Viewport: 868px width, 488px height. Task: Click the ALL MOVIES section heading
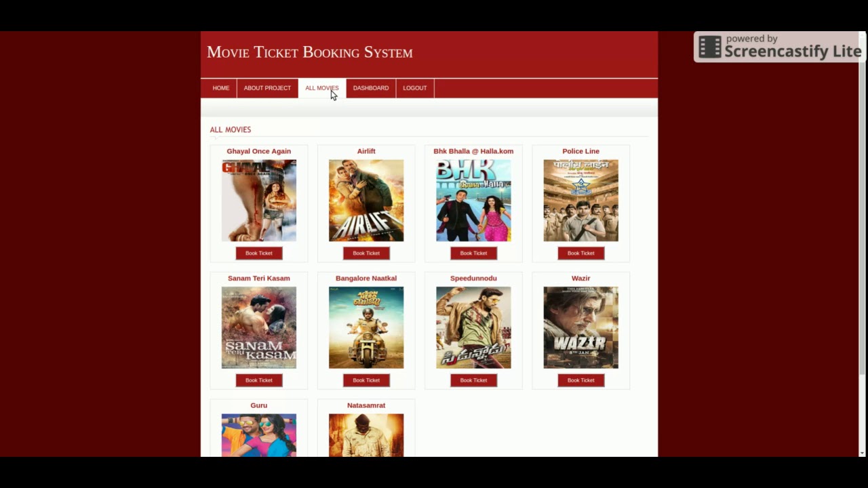tap(231, 129)
